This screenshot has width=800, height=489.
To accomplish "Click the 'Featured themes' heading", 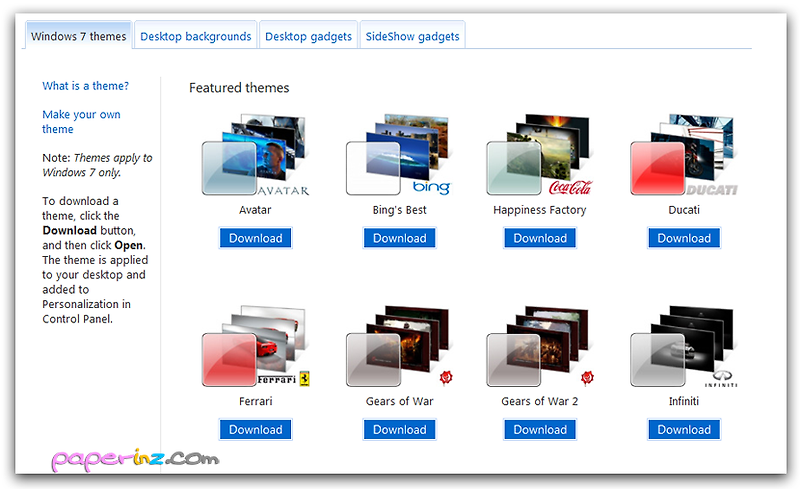I will 239,88.
